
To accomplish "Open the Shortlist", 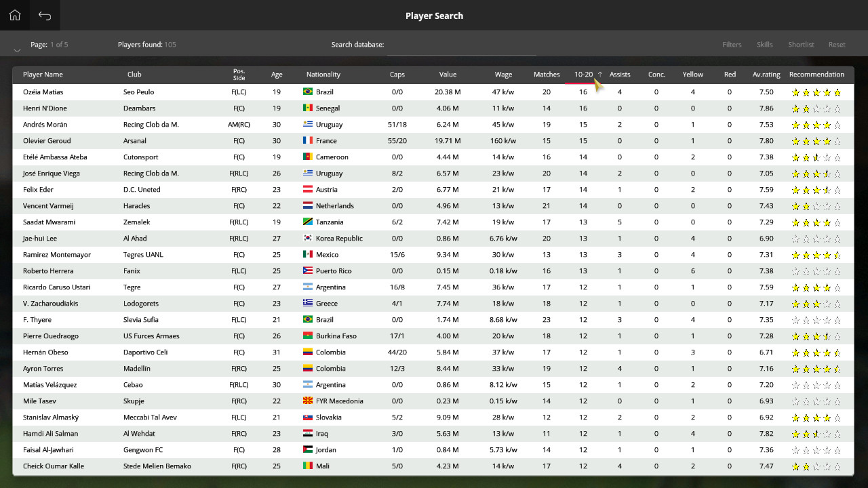I will click(x=801, y=45).
